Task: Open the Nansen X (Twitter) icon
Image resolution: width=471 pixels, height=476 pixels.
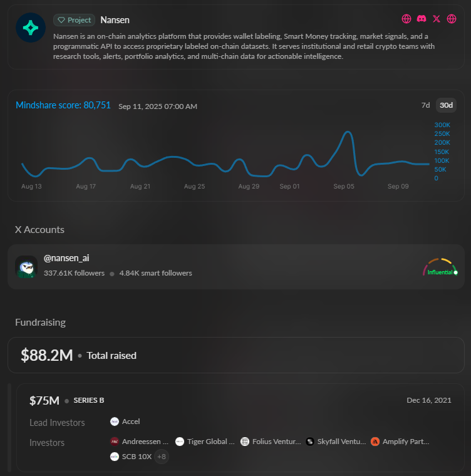Action: (437, 19)
